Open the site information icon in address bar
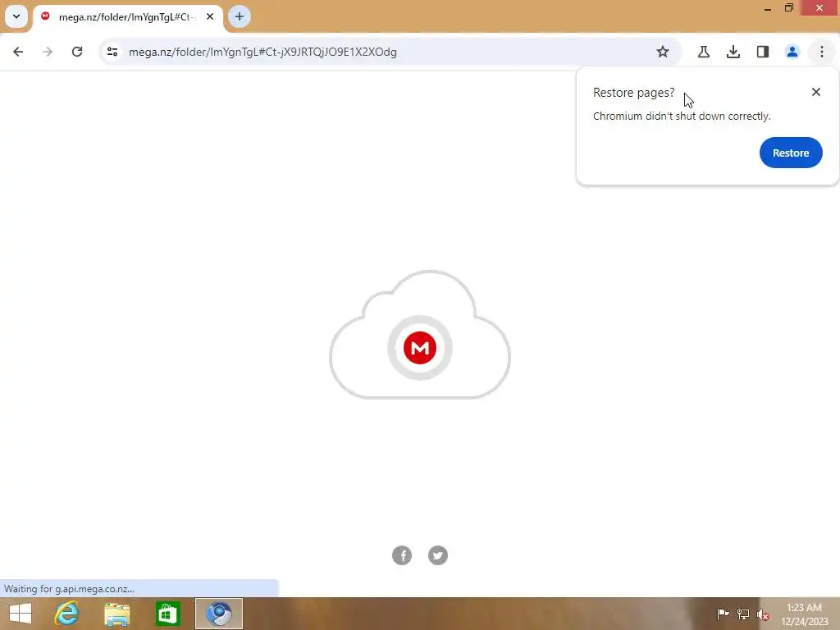Image resolution: width=840 pixels, height=630 pixels. click(x=112, y=52)
